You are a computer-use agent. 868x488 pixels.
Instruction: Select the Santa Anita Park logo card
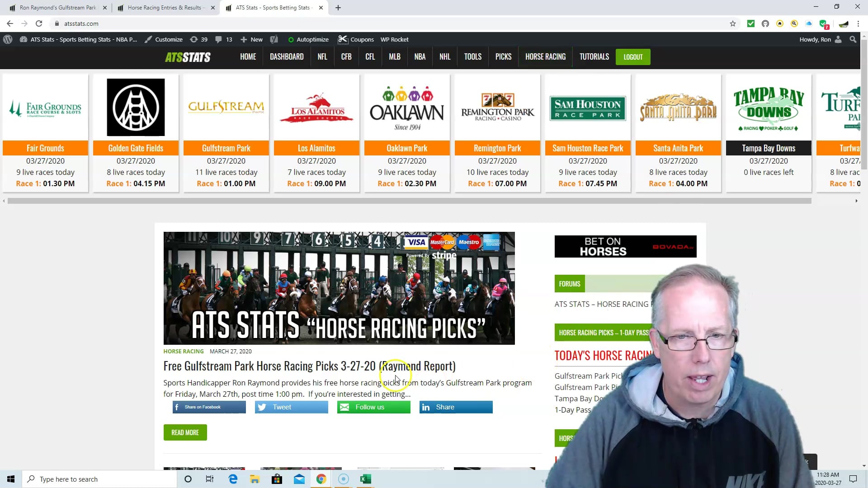[x=678, y=108]
